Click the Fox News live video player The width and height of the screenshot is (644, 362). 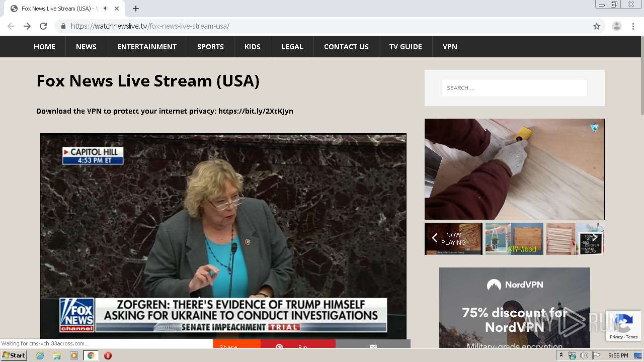point(223,236)
